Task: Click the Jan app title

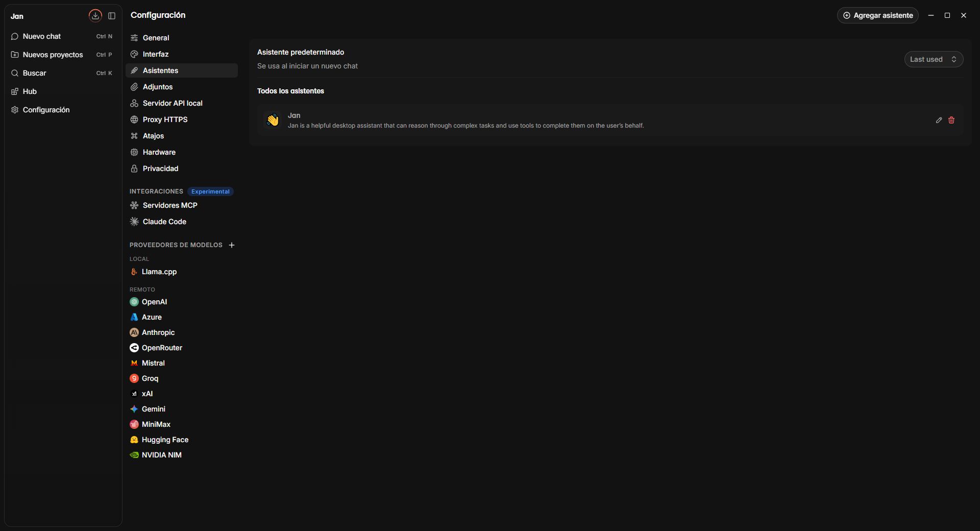Action: pos(17,16)
